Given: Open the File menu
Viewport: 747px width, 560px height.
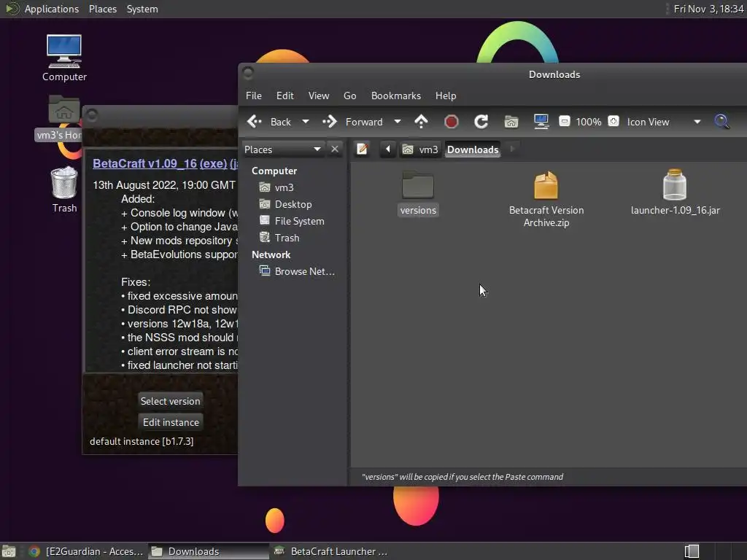Looking at the screenshot, I should pyautogui.click(x=253, y=96).
